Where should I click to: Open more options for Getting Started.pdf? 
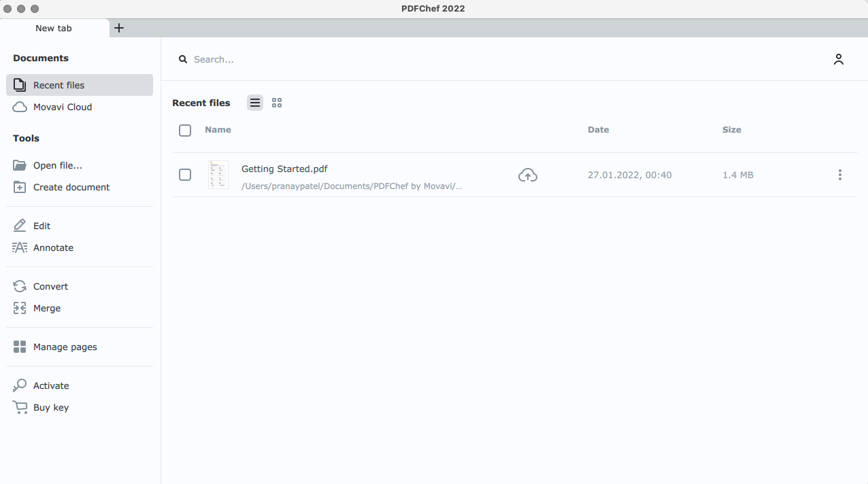(x=840, y=175)
